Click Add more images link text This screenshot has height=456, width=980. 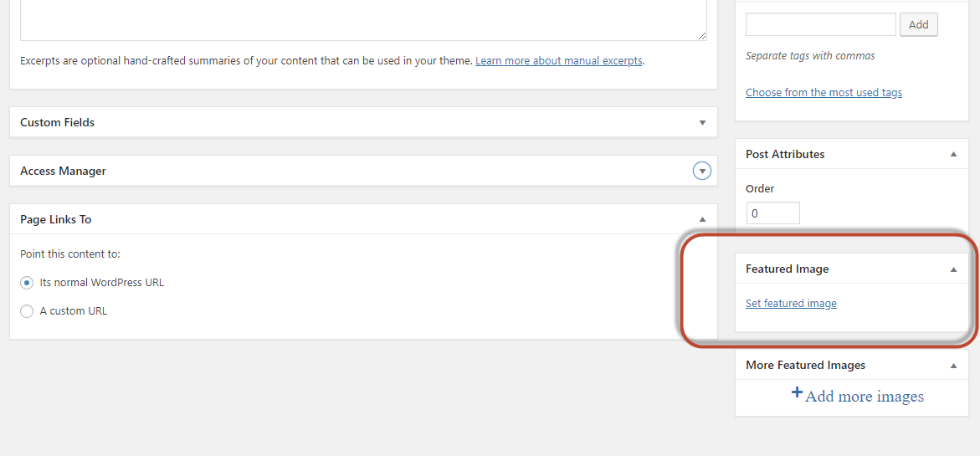click(x=865, y=397)
